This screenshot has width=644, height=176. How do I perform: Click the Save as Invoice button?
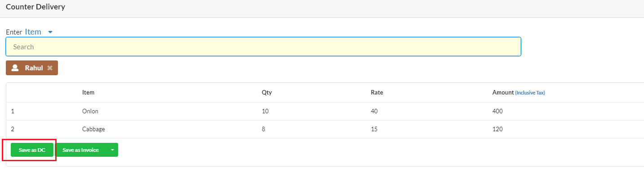[80, 150]
